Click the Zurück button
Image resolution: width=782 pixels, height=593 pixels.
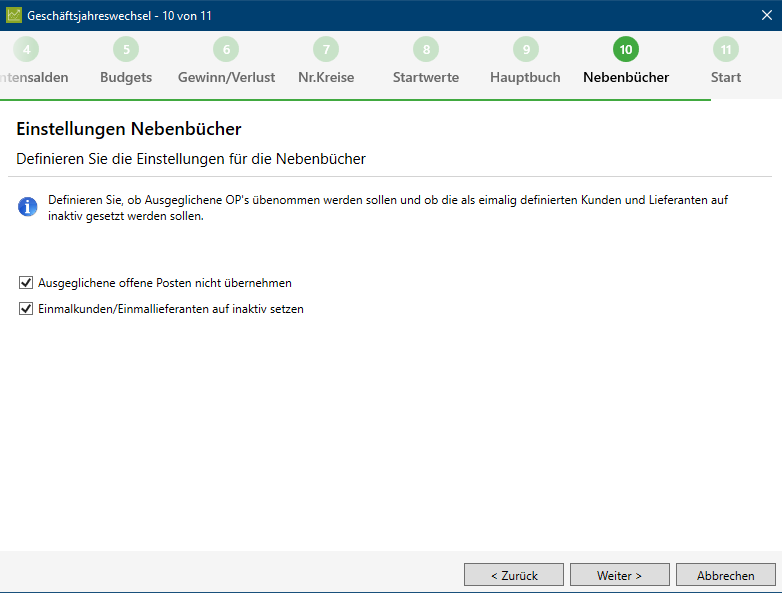point(514,575)
